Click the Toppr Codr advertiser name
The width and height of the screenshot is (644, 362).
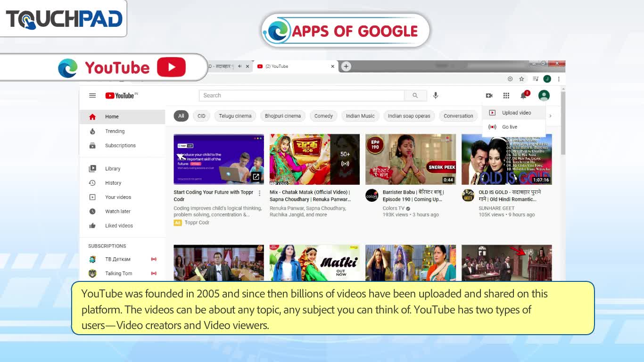(197, 223)
